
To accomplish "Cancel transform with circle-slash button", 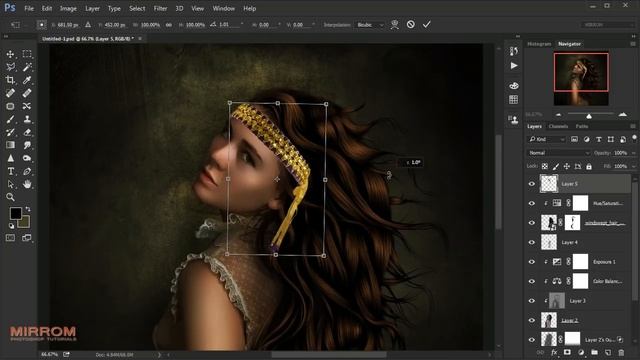I will click(411, 24).
